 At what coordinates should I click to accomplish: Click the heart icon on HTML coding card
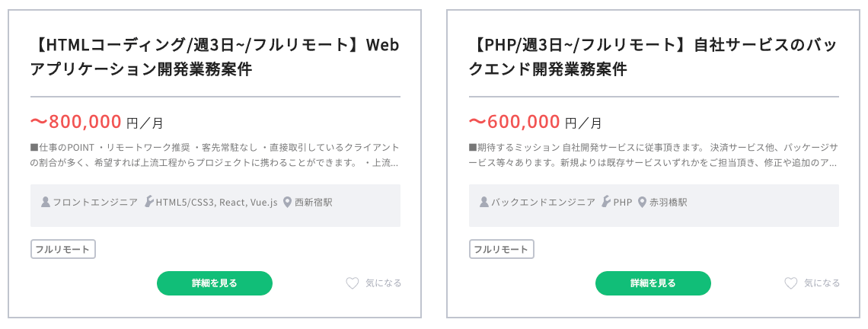click(x=352, y=283)
